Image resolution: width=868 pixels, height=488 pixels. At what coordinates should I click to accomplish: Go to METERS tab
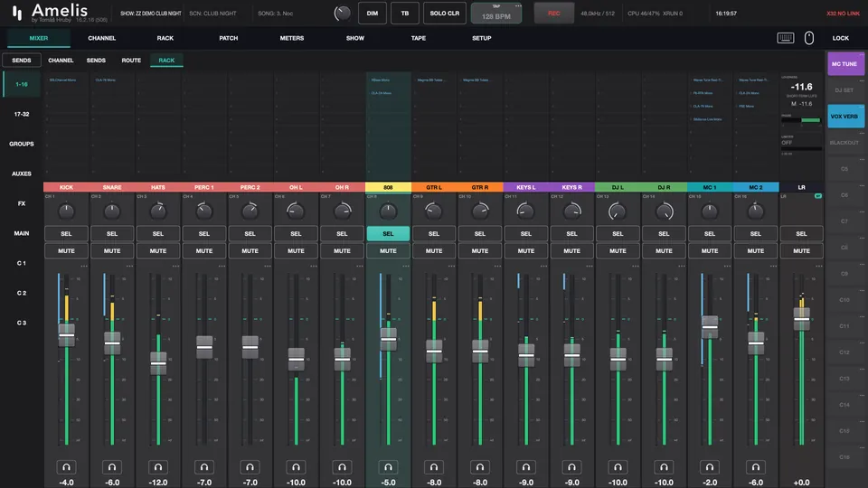click(292, 38)
